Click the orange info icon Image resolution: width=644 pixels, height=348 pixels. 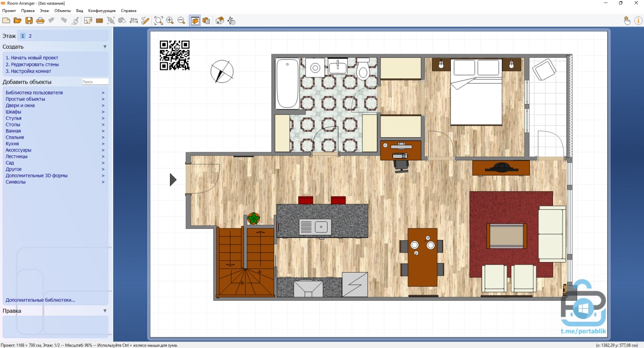click(638, 21)
